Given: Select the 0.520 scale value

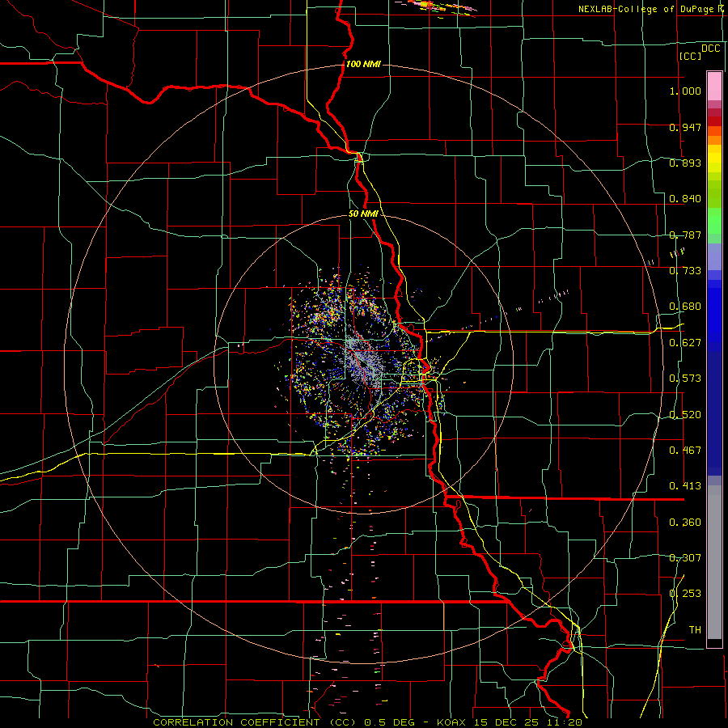Looking at the screenshot, I should click(685, 415).
